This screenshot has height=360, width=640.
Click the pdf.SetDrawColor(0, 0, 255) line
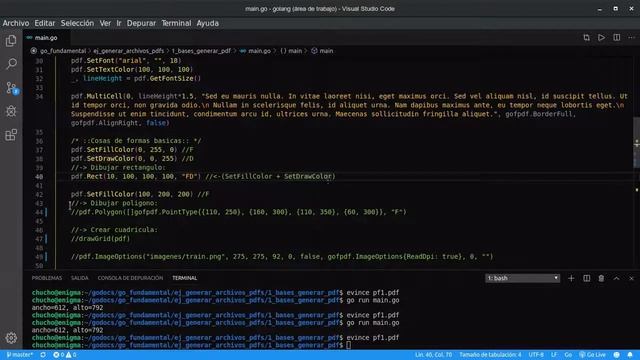tap(132, 158)
